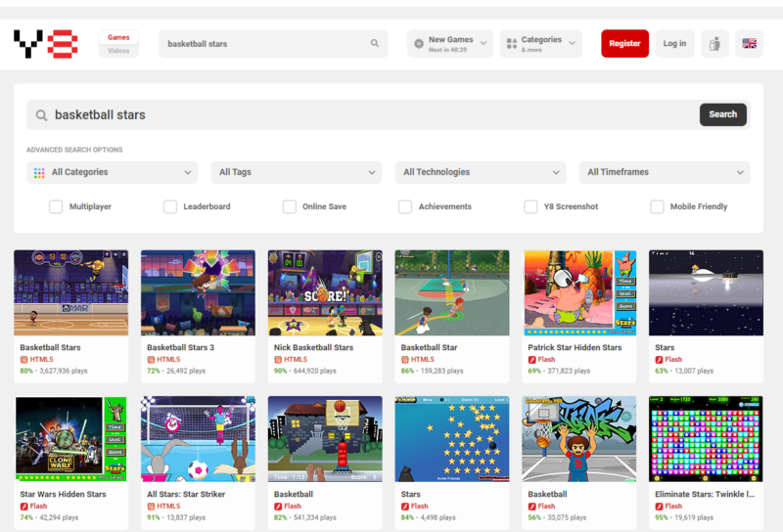The image size is (783, 532).
Task: Click the dark Search button
Action: pyautogui.click(x=722, y=114)
